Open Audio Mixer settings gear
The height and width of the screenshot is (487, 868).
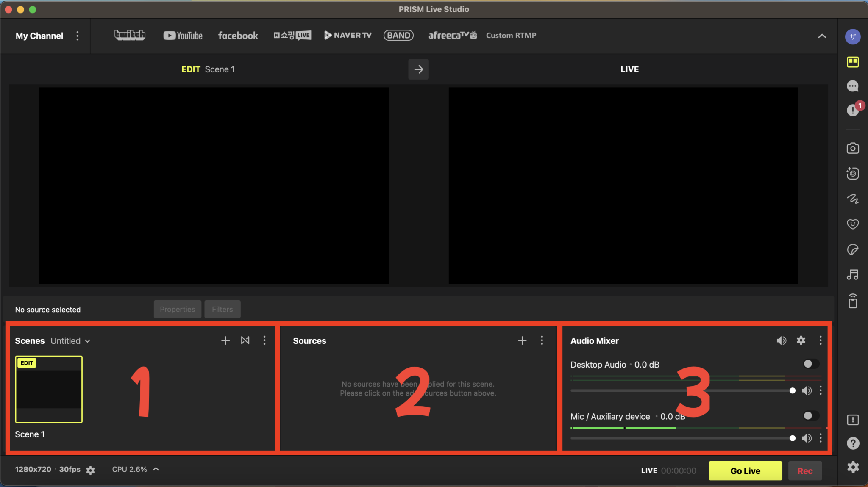coord(801,340)
